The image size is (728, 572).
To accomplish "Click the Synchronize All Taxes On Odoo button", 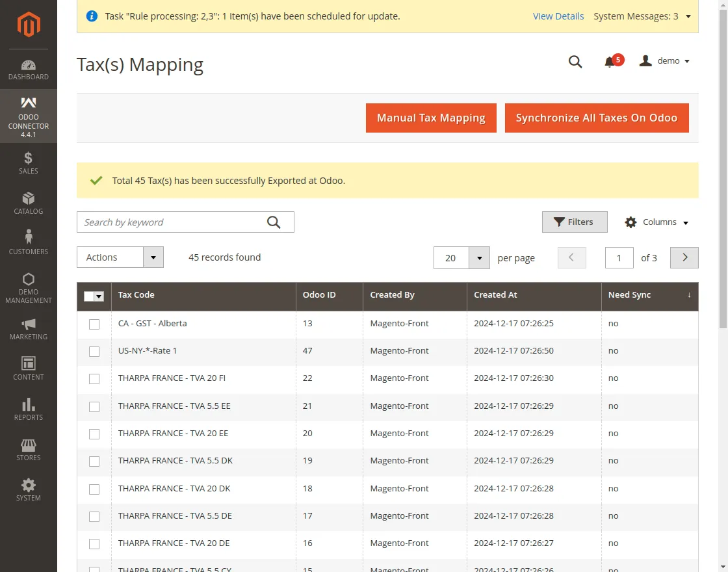I will click(597, 118).
